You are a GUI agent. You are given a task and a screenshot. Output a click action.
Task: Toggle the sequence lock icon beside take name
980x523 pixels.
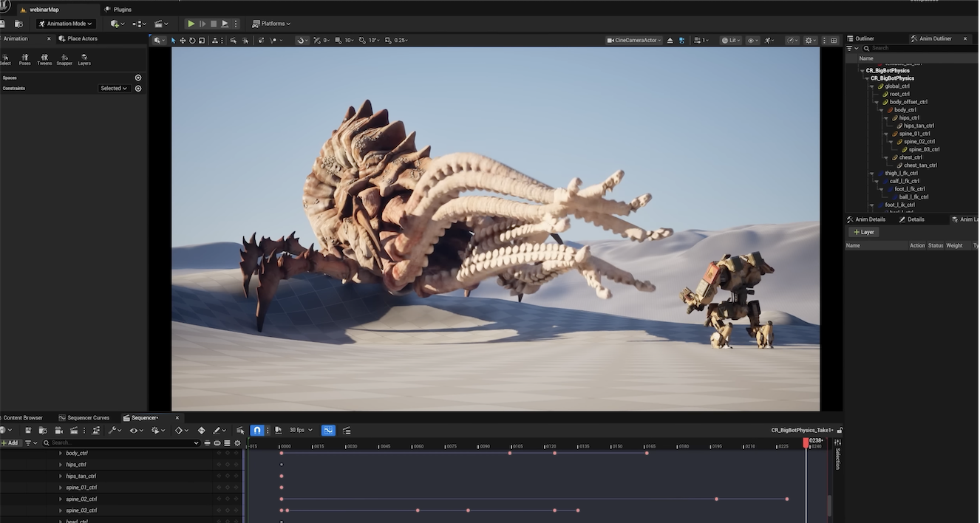(840, 430)
